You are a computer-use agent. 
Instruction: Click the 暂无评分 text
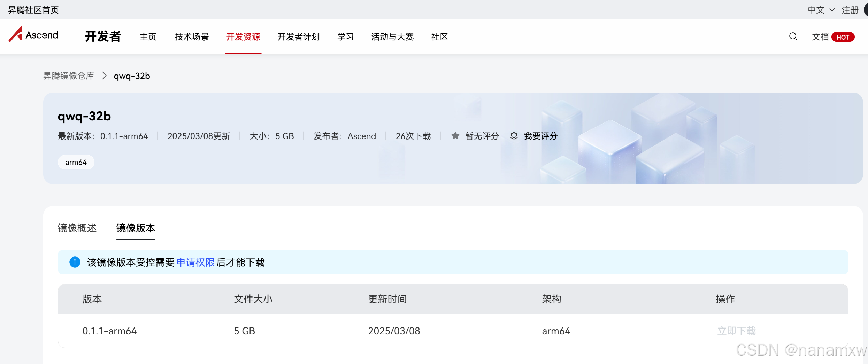482,136
